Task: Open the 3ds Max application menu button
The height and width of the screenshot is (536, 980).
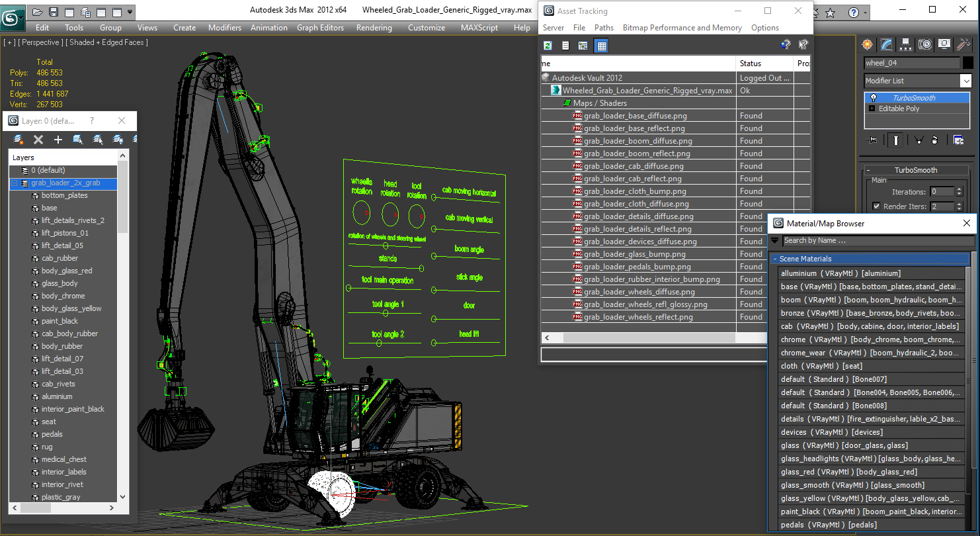Action: pos(13,17)
